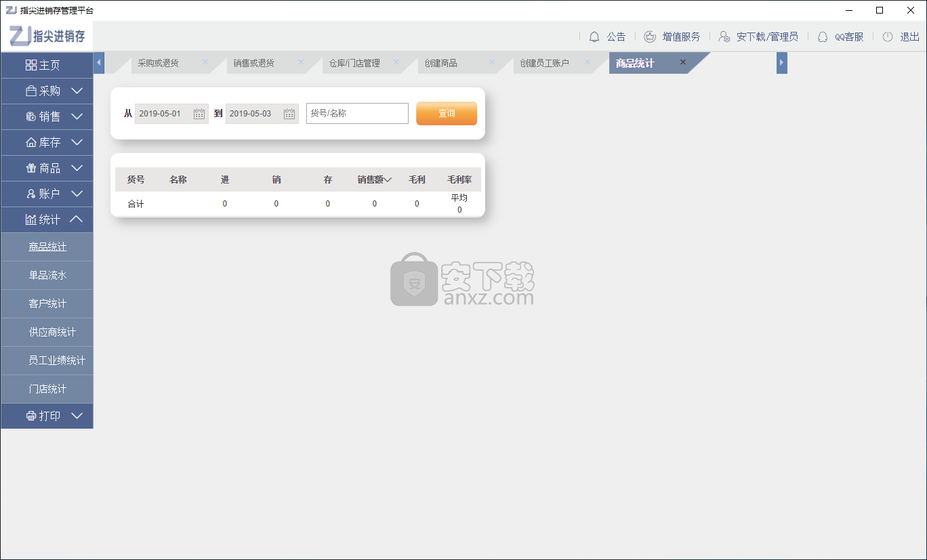Click the coins icon beside 销售

pyautogui.click(x=31, y=116)
